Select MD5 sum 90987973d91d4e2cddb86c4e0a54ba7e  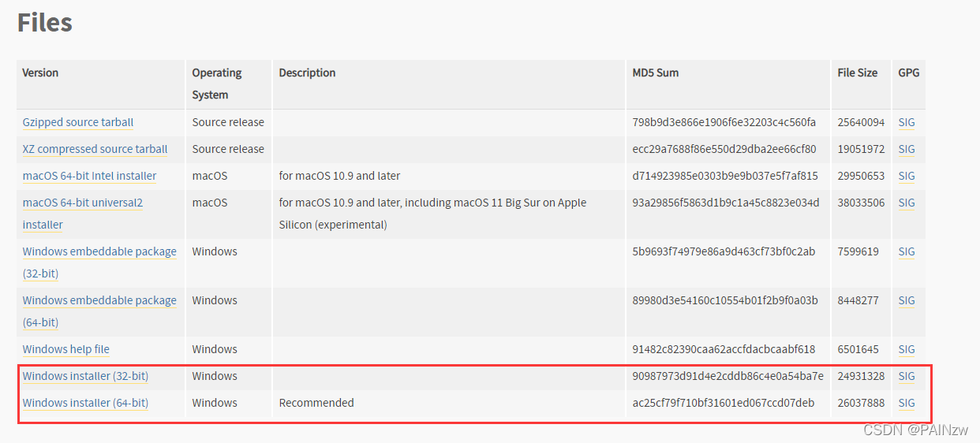(728, 376)
